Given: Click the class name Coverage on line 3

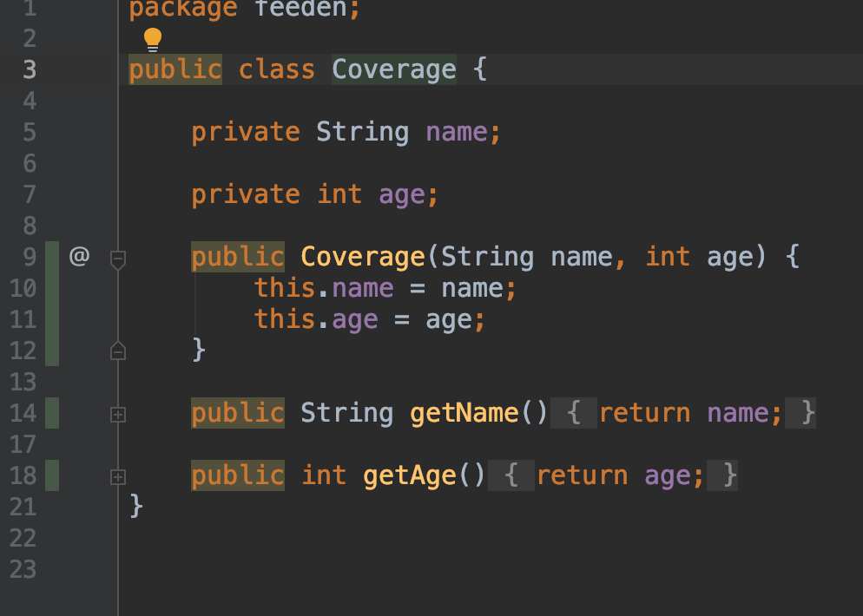Looking at the screenshot, I should [394, 70].
